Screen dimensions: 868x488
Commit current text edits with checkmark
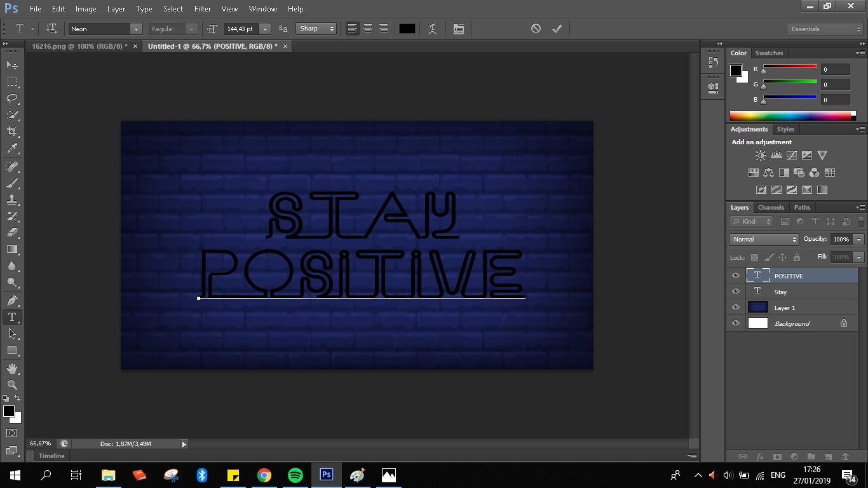tap(557, 29)
